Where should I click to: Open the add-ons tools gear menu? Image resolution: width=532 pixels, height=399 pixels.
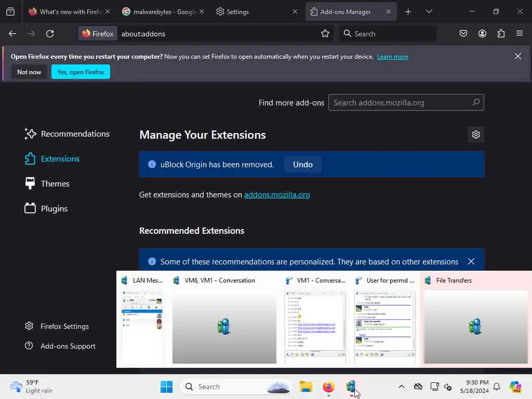tap(476, 135)
